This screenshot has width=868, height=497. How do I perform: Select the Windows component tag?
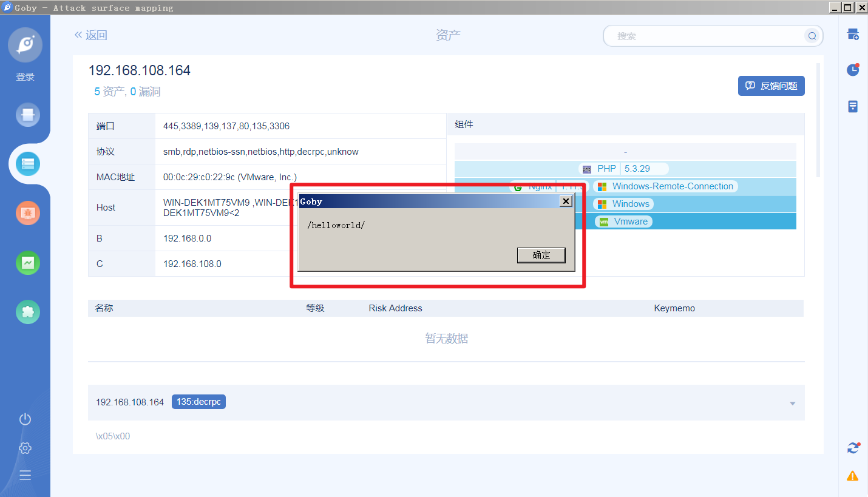point(623,204)
